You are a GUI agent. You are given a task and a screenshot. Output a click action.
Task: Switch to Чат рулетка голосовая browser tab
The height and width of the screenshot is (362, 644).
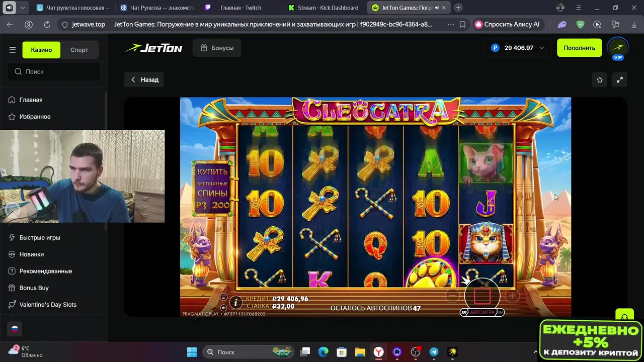point(72,8)
